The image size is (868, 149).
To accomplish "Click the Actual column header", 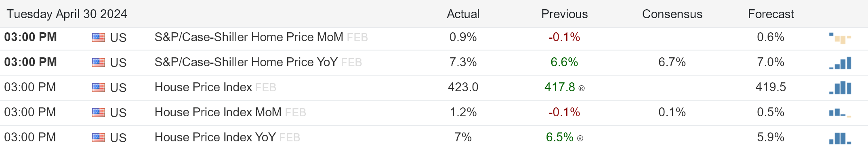I will click(463, 14).
